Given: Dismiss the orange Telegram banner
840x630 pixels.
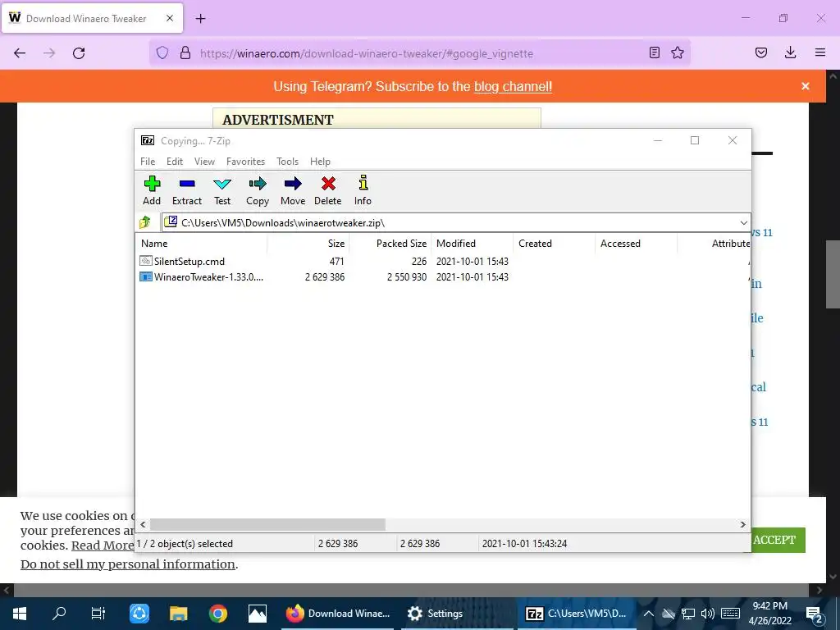Looking at the screenshot, I should [x=806, y=86].
